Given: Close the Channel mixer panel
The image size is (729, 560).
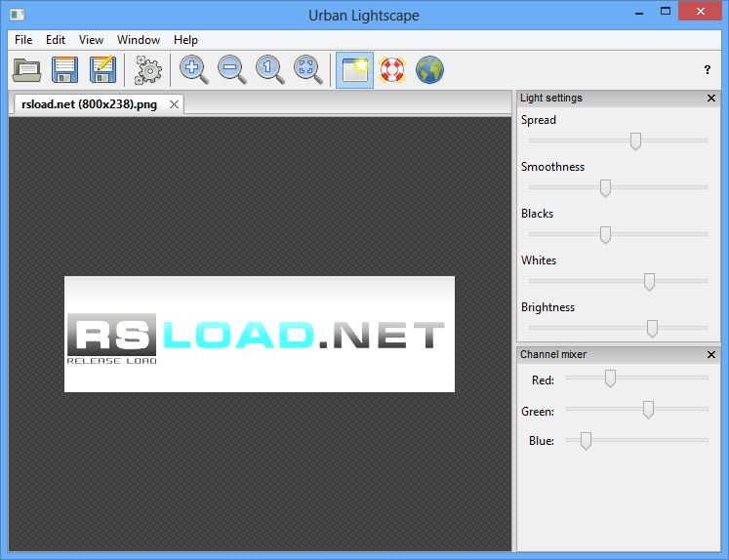Looking at the screenshot, I should tap(710, 354).
